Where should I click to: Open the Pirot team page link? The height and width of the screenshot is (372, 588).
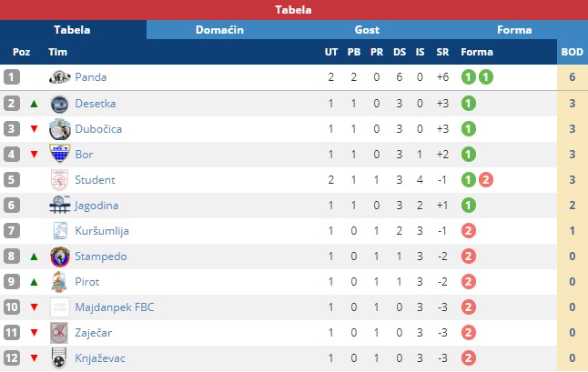(87, 282)
